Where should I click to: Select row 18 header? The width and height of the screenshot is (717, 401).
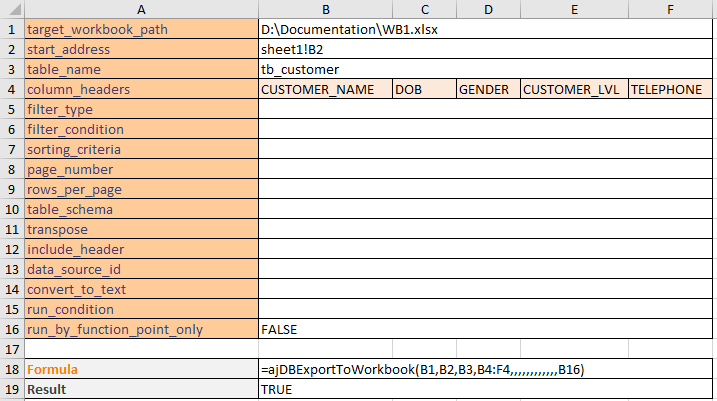[x=12, y=369]
